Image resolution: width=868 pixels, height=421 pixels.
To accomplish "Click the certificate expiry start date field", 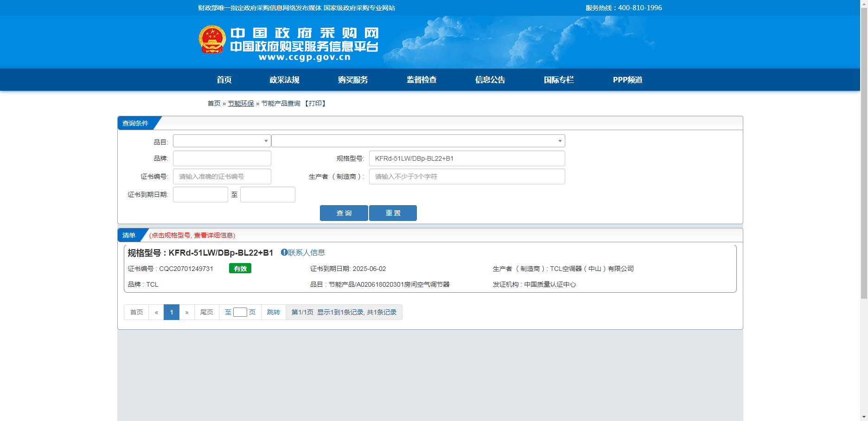I will pos(200,195).
